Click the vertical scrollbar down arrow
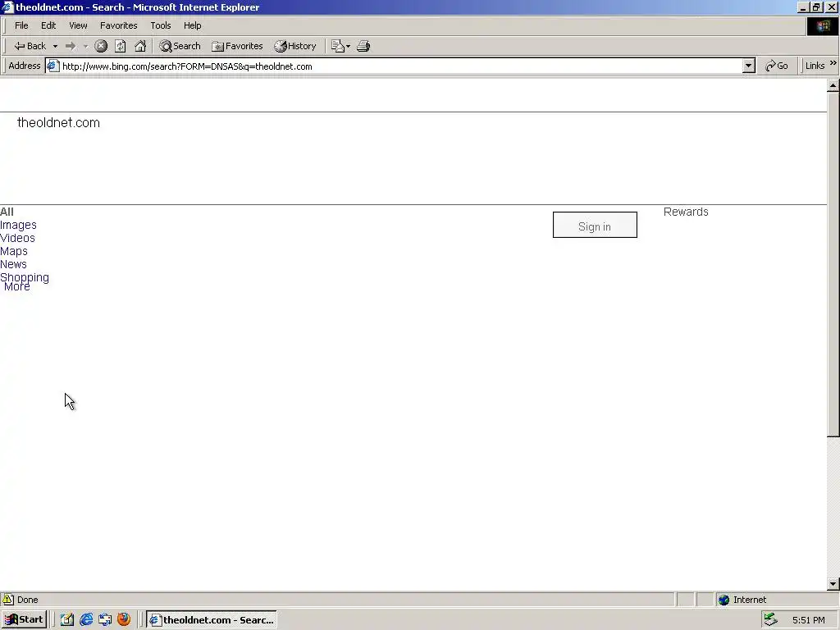The width and height of the screenshot is (840, 630). (x=833, y=583)
